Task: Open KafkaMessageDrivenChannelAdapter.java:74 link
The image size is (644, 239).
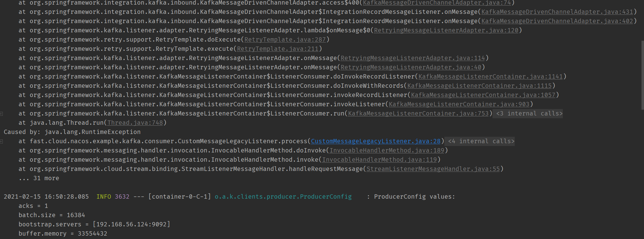Action: click(x=437, y=3)
